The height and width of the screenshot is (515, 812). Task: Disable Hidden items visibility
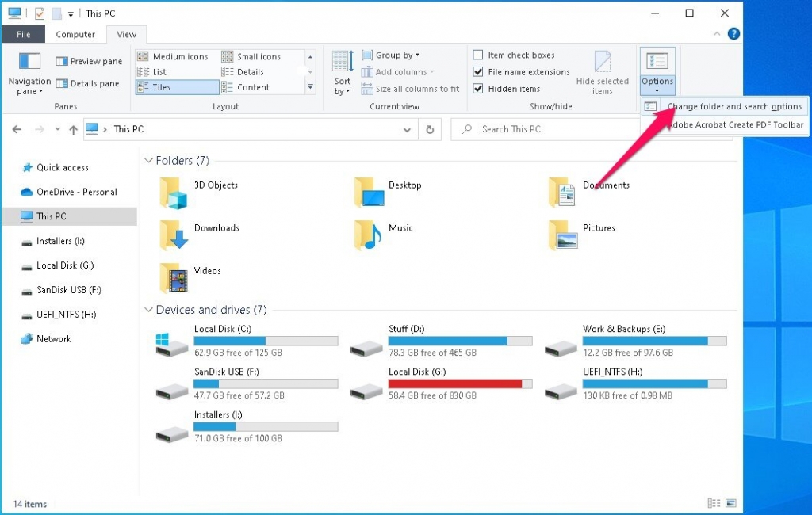pos(479,89)
